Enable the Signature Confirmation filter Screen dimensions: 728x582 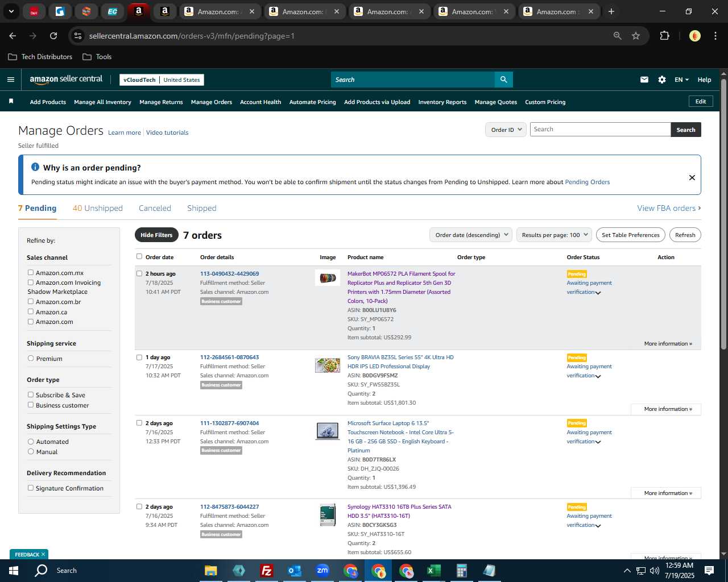coord(31,488)
